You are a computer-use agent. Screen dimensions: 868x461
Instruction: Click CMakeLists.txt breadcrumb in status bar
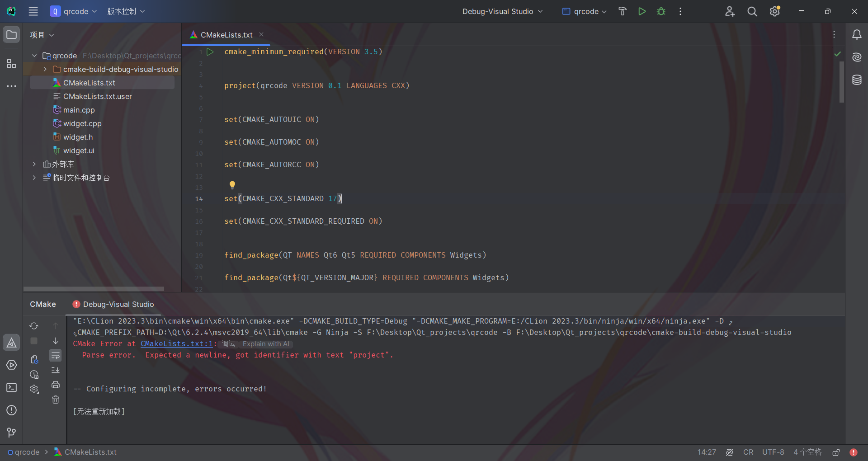tap(85, 452)
